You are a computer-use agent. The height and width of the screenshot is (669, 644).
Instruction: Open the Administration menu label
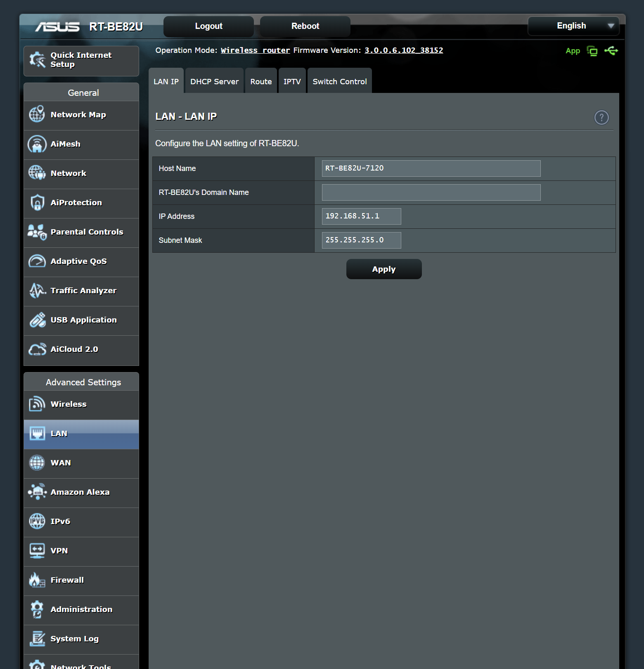point(81,609)
